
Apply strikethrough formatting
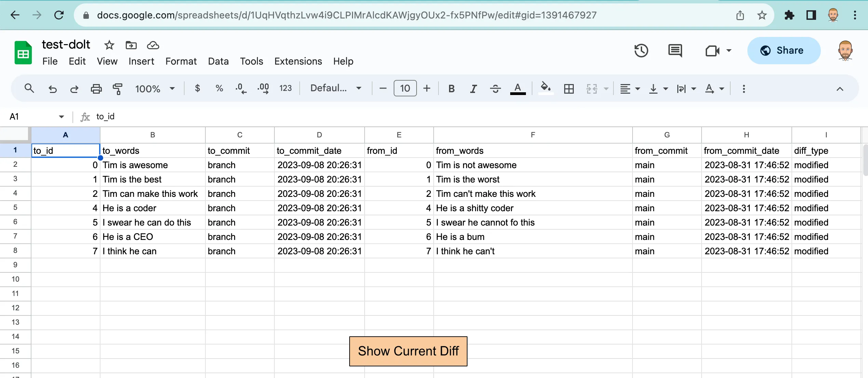495,89
